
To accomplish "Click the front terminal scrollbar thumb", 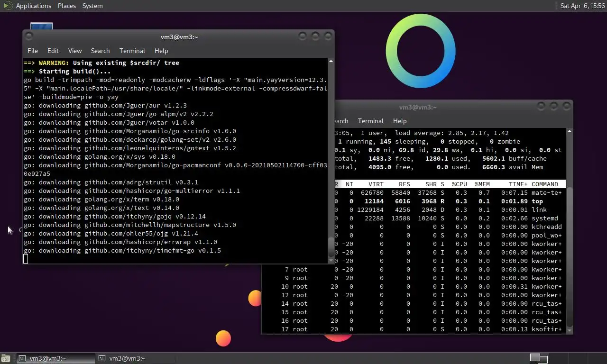I will click(331, 247).
